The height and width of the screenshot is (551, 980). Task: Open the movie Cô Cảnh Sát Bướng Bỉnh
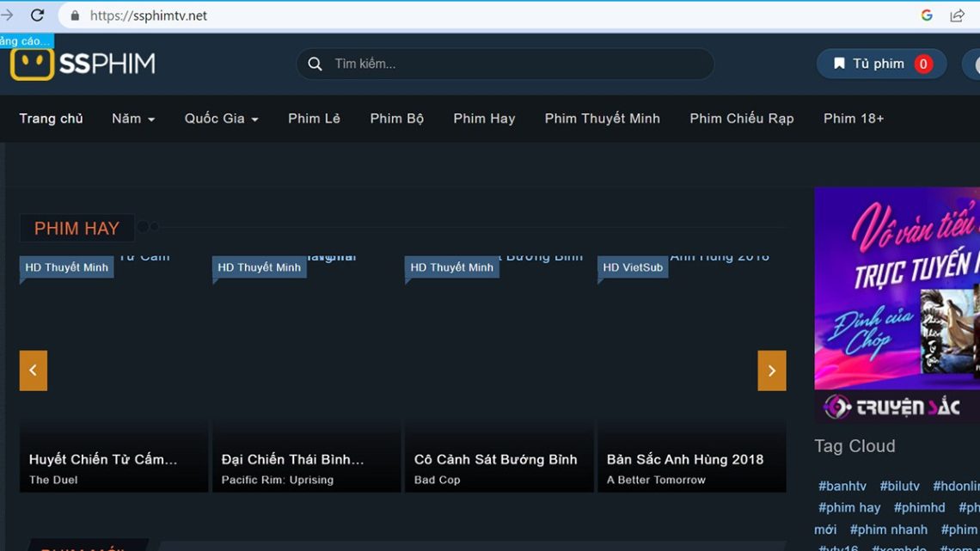(497, 459)
